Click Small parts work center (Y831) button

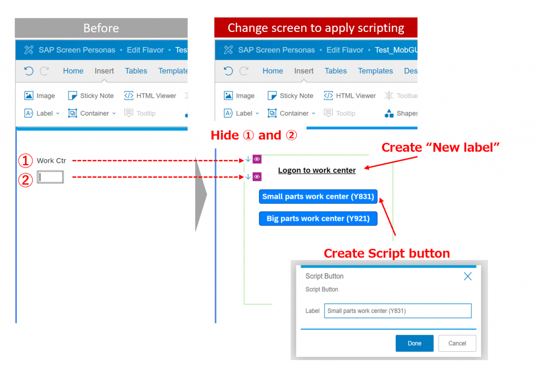318,196
